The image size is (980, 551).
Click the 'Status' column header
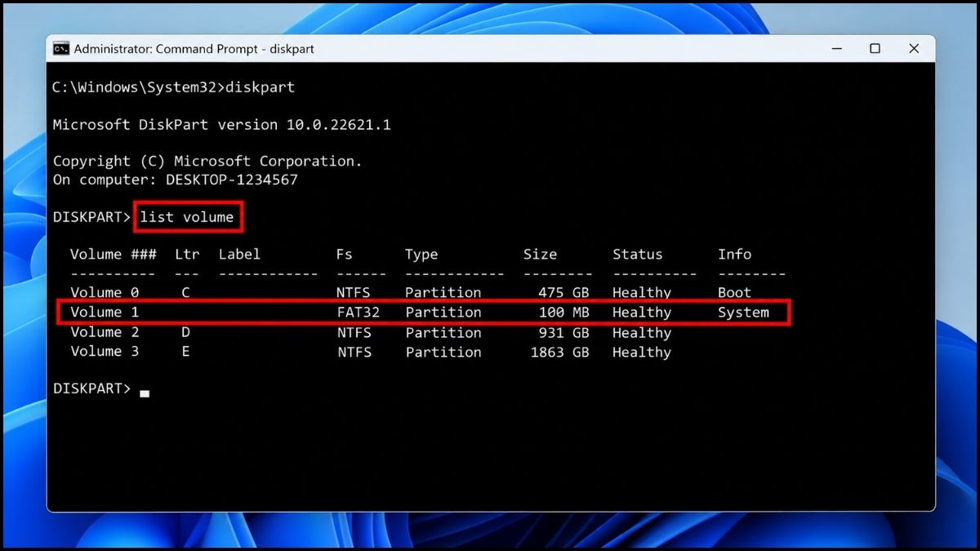click(638, 254)
